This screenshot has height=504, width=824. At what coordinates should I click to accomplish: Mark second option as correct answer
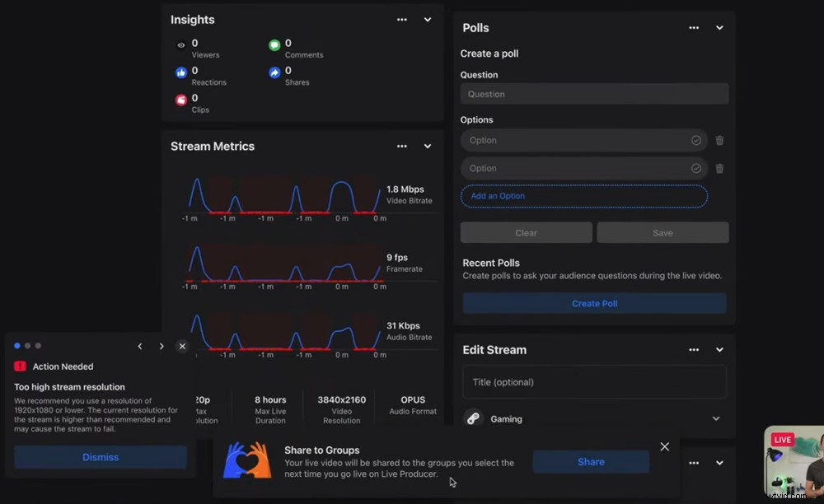point(696,169)
